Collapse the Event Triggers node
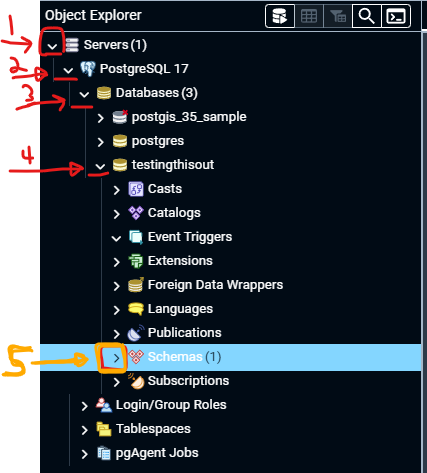 116,238
